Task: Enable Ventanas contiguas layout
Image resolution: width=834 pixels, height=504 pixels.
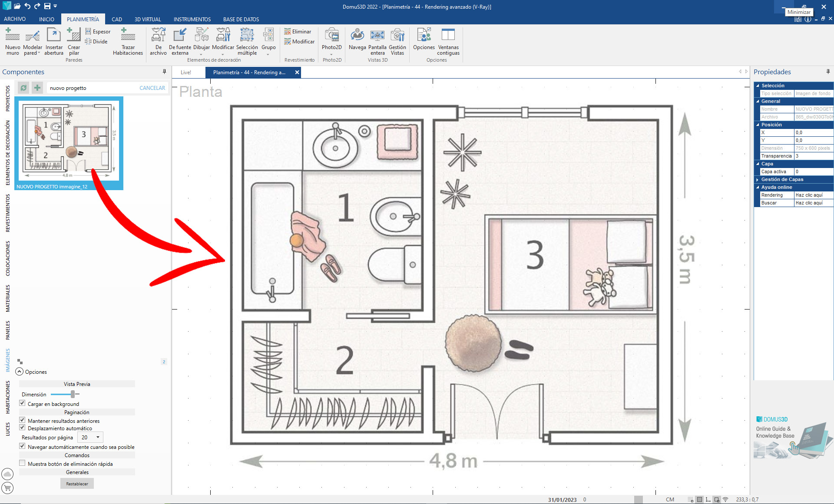Action: 448,42
